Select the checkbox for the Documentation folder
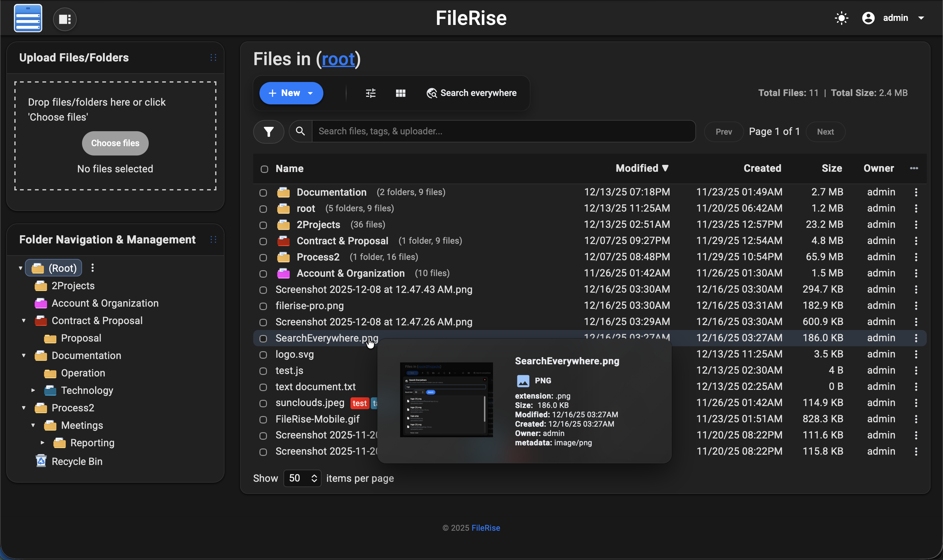 coord(264,193)
